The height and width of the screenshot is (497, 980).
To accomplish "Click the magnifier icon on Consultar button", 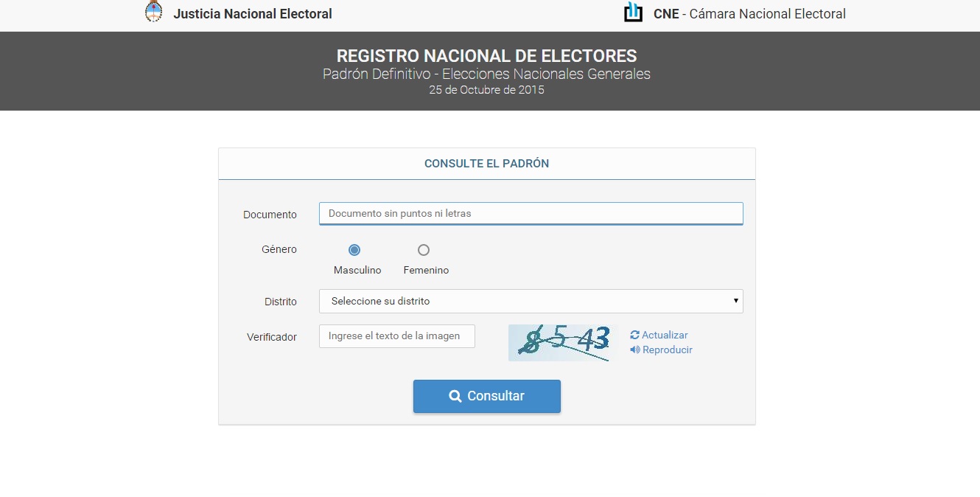I will [455, 397].
